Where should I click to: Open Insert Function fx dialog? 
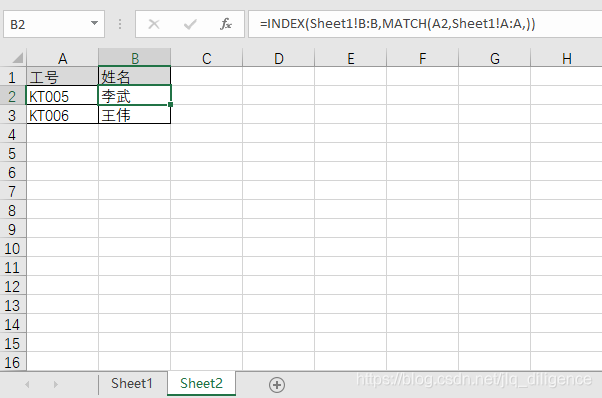tap(226, 24)
